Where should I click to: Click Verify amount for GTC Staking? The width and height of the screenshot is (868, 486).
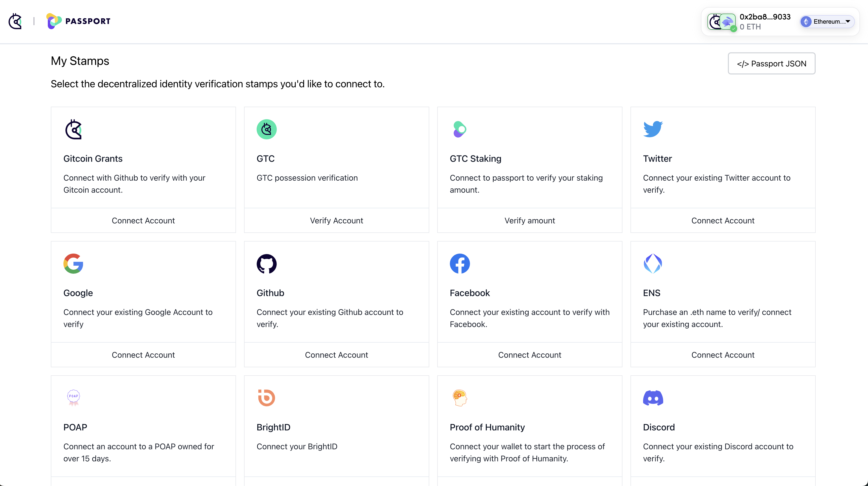click(530, 221)
